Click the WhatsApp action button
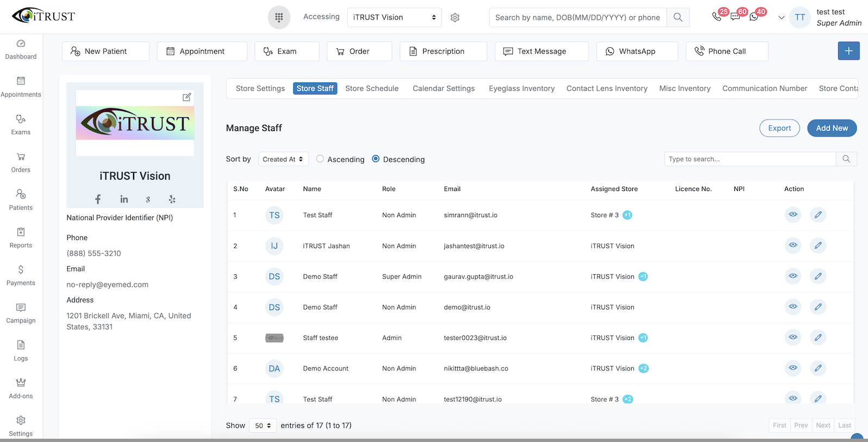The width and height of the screenshot is (868, 442). tap(637, 51)
